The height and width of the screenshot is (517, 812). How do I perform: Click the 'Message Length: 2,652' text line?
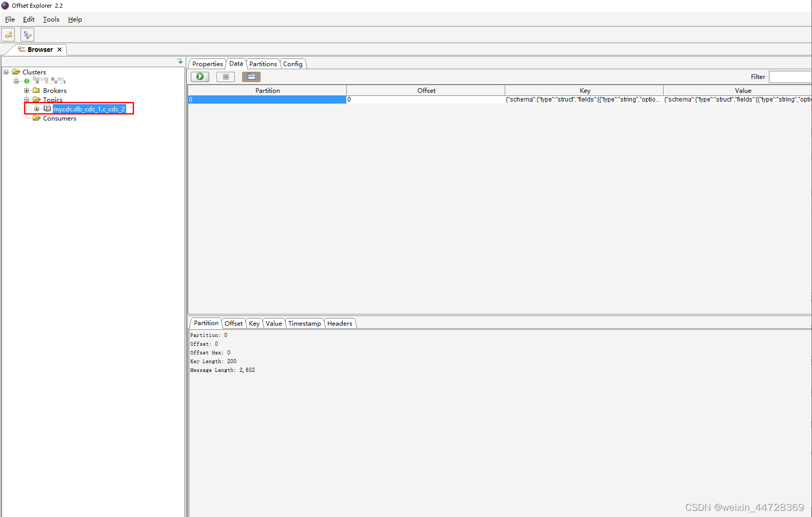click(x=223, y=370)
